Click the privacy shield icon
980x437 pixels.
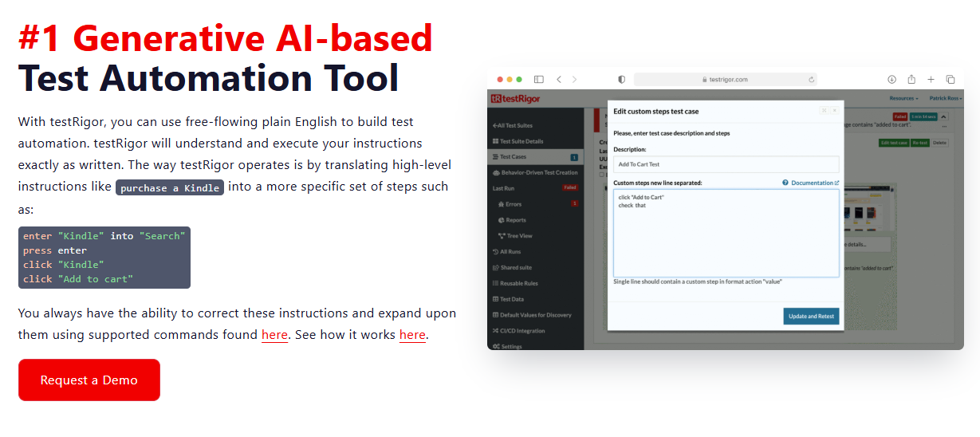click(622, 80)
